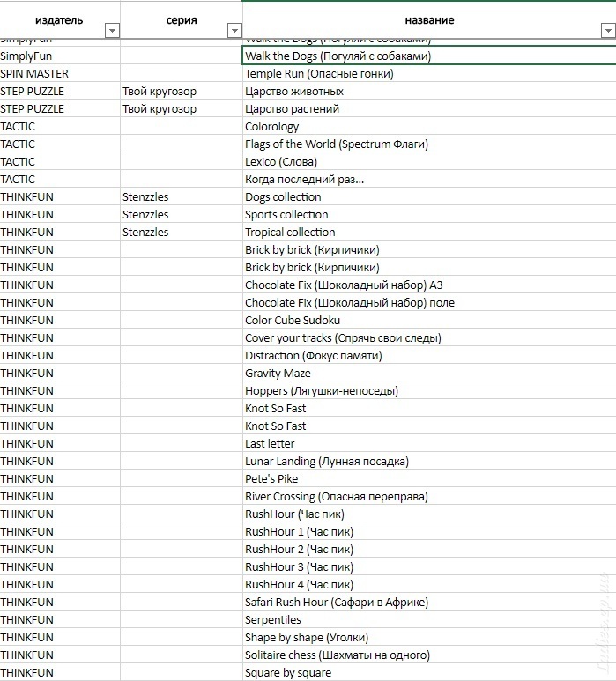The image size is (616, 681).
Task: Click the Chocolate Fix (Шоколадный набор) А3 cell
Action: coord(429,285)
